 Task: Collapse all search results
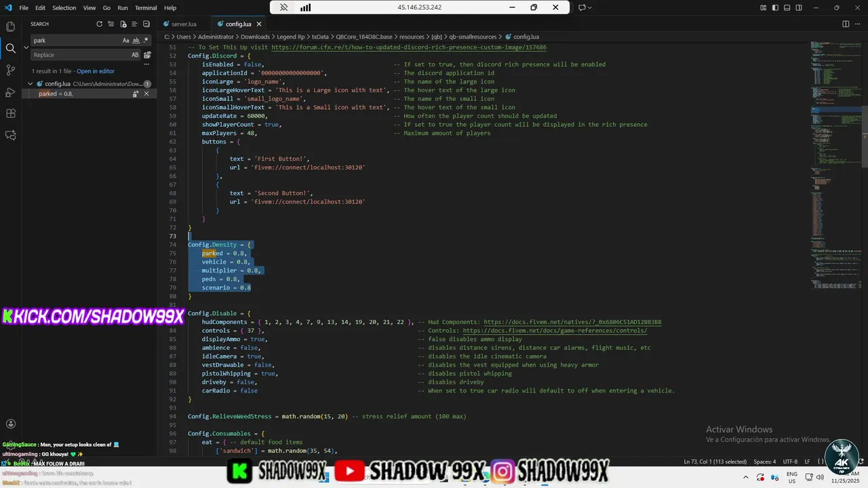(148, 24)
